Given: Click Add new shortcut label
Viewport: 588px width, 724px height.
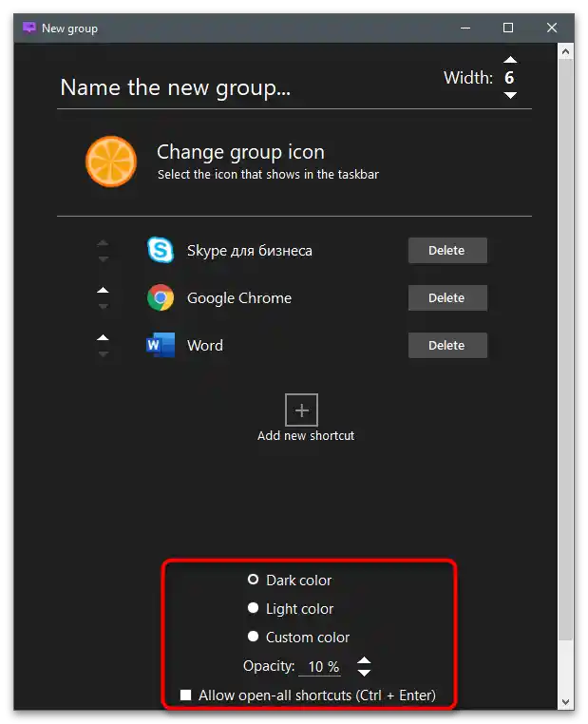Looking at the screenshot, I should (x=306, y=435).
